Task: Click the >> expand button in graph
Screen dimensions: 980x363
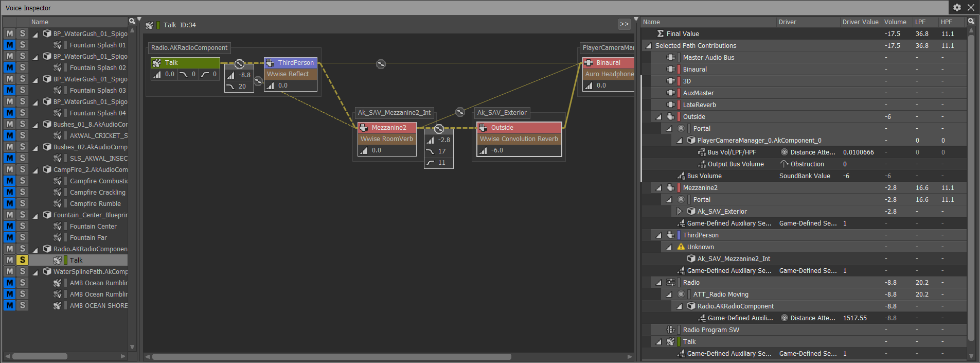Action: coord(624,24)
